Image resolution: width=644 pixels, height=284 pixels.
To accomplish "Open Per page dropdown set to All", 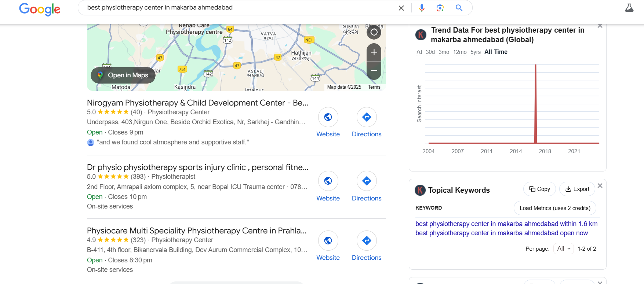I will coord(563,249).
